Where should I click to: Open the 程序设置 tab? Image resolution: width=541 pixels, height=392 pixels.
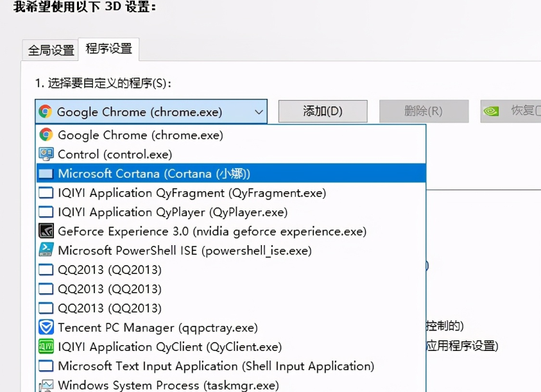[108, 49]
